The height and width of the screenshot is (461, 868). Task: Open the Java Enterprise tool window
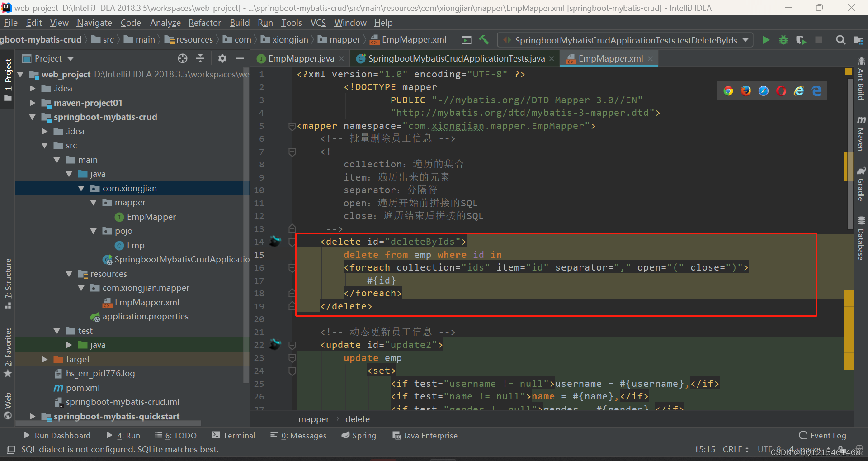425,435
